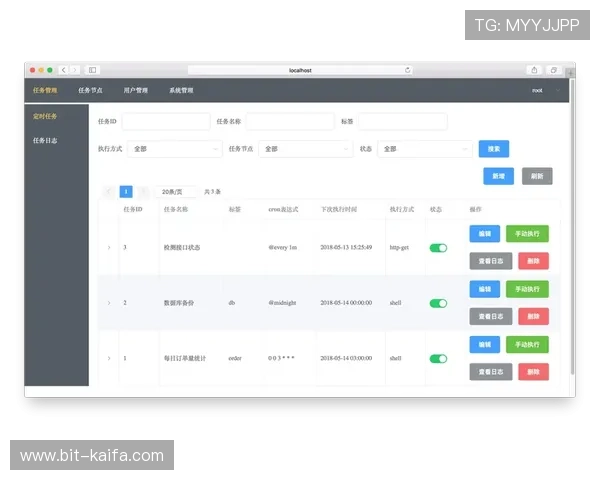
Task: Open 查看日志 for 数据库备份 task
Action: coord(491,317)
